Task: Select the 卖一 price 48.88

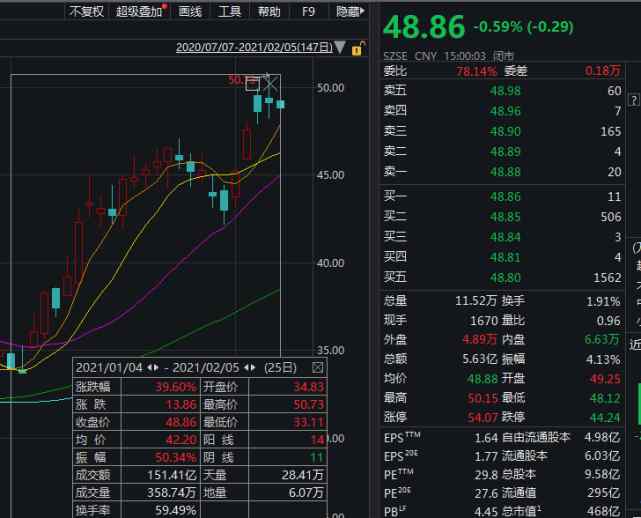Action: point(505,172)
